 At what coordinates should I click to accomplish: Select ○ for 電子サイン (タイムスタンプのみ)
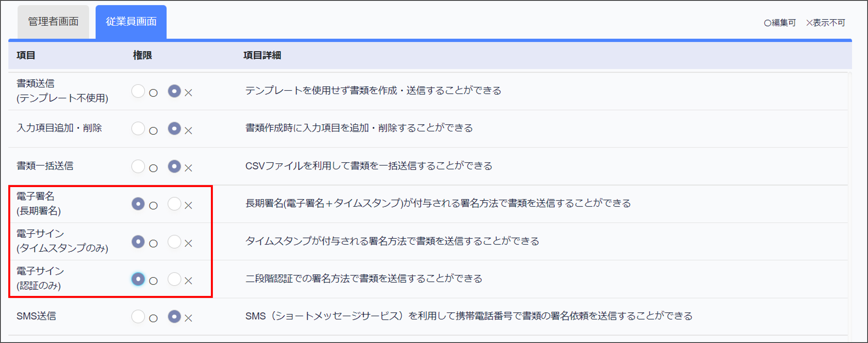138,242
